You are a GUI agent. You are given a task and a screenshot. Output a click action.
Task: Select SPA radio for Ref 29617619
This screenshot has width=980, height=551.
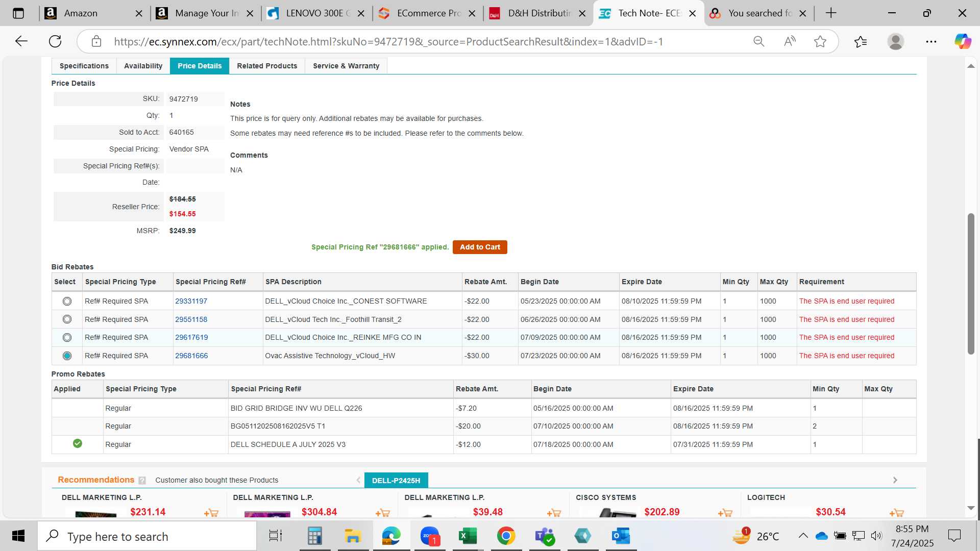coord(67,338)
